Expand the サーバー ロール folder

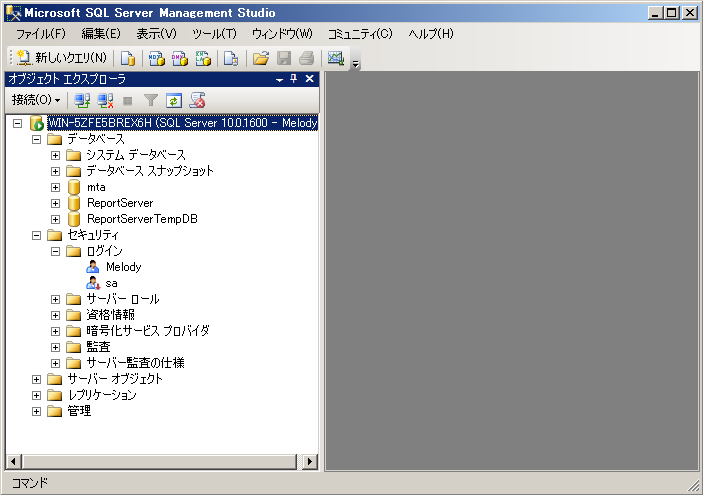point(55,299)
